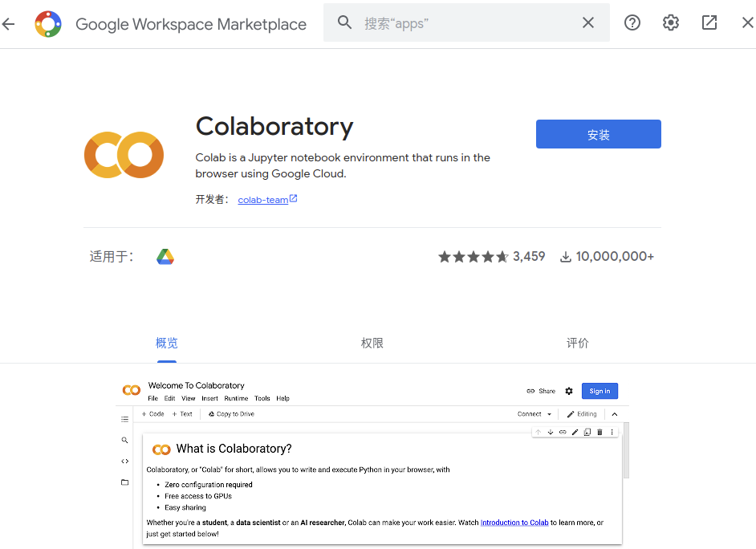The height and width of the screenshot is (549, 756).
Task: Click Copy to Drive in preview
Action: (x=231, y=414)
